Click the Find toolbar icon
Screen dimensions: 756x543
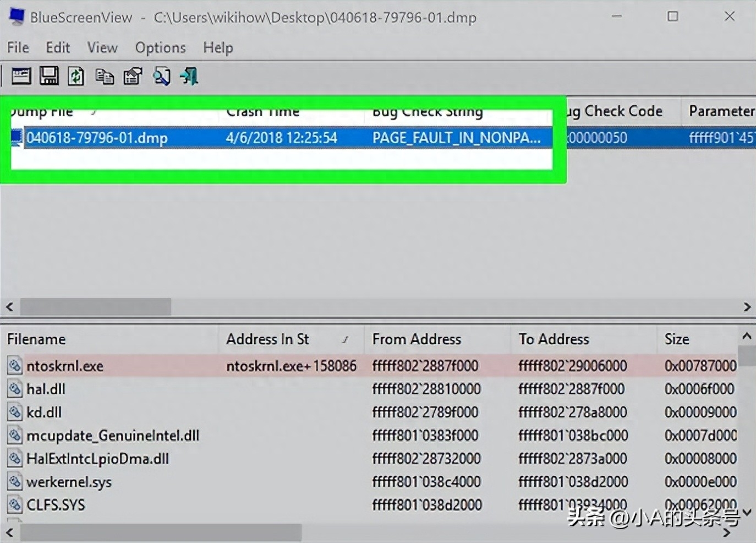coord(161,76)
